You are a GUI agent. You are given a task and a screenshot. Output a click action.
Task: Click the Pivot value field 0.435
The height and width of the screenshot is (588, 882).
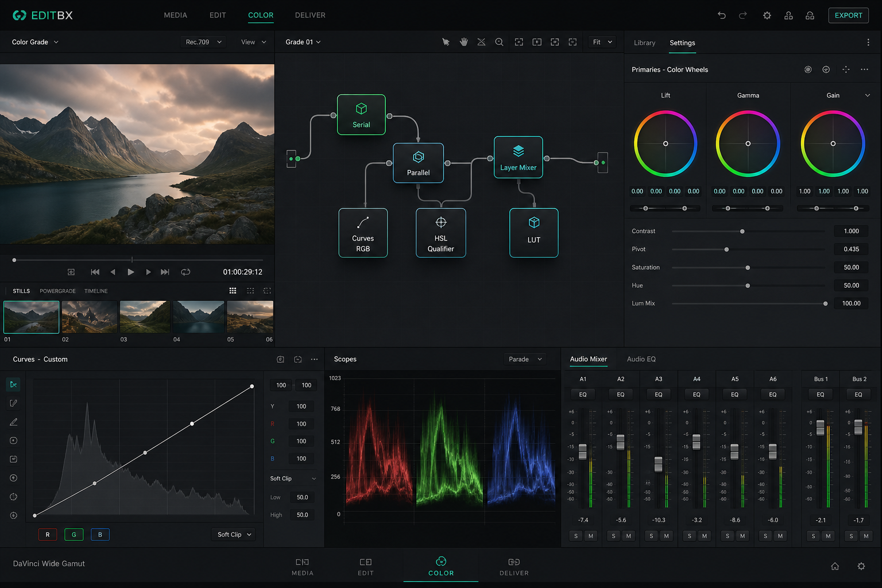coord(851,249)
